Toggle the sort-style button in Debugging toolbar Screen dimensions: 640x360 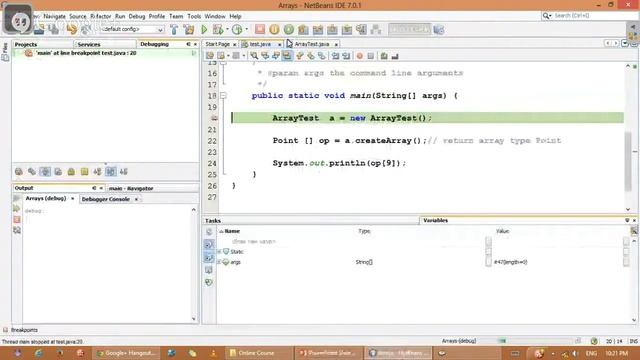(x=110, y=172)
